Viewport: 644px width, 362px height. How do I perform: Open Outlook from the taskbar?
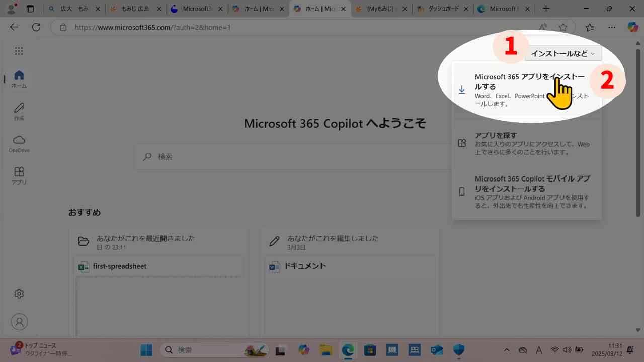tap(436, 350)
